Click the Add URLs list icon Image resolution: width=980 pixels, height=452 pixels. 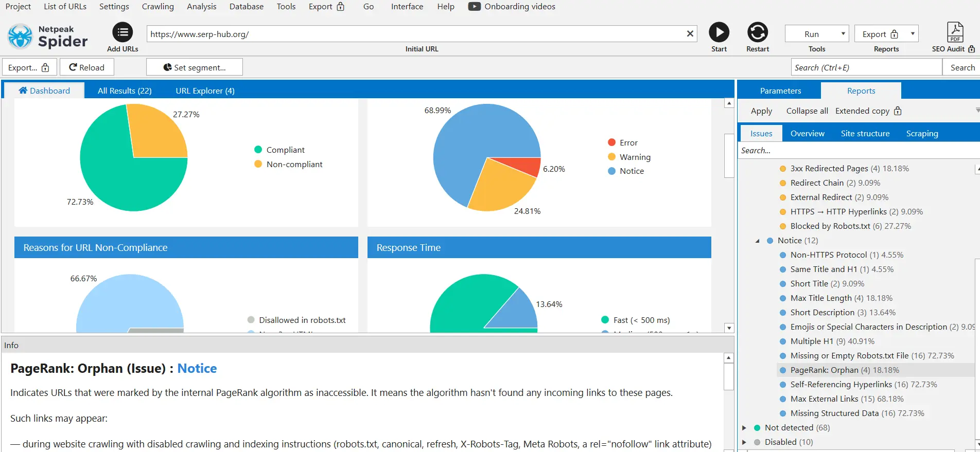pos(122,33)
